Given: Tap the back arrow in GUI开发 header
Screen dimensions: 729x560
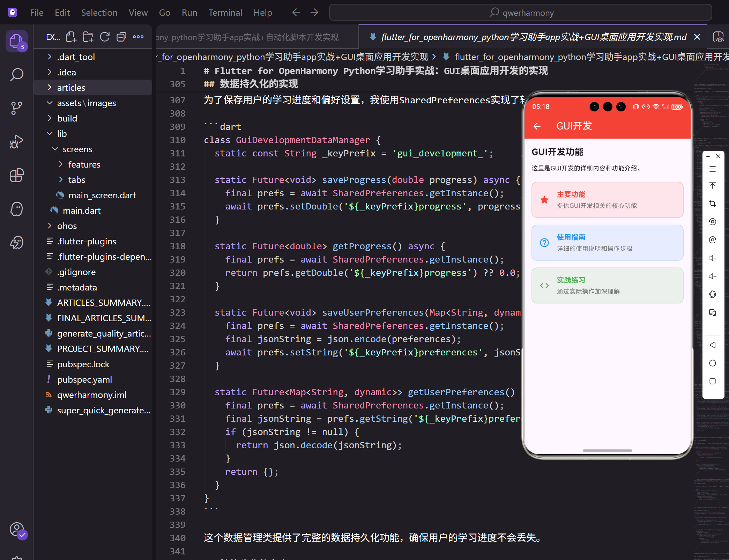Looking at the screenshot, I should pos(537,126).
